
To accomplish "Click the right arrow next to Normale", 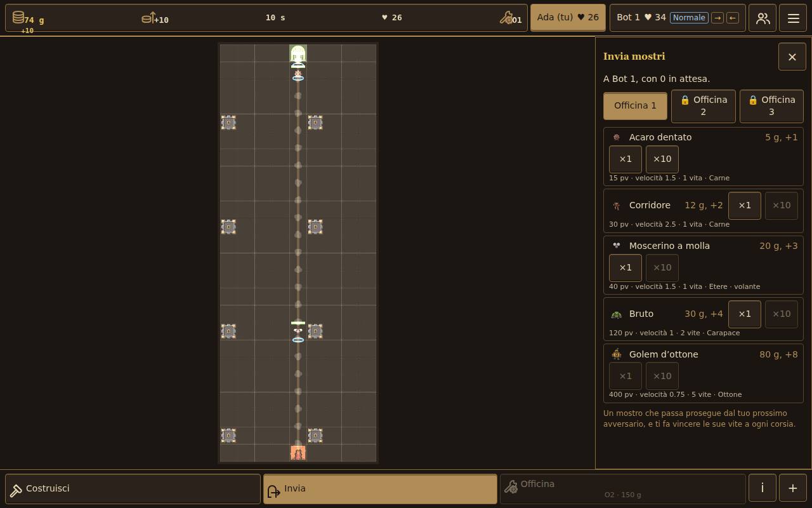I will [717, 18].
